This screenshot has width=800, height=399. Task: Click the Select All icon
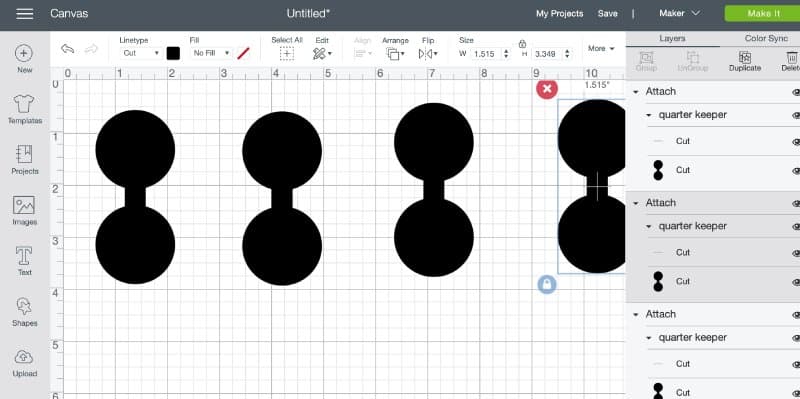[287, 54]
